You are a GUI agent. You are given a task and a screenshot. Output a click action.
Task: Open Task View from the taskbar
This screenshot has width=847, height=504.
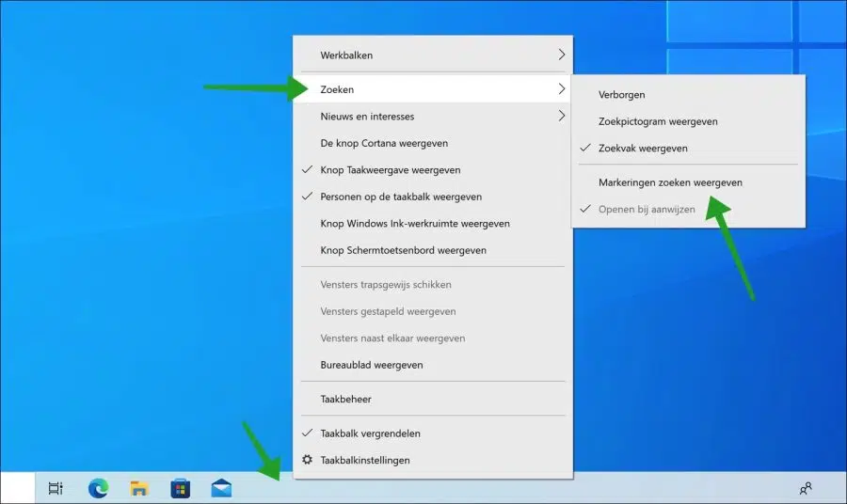(56, 488)
